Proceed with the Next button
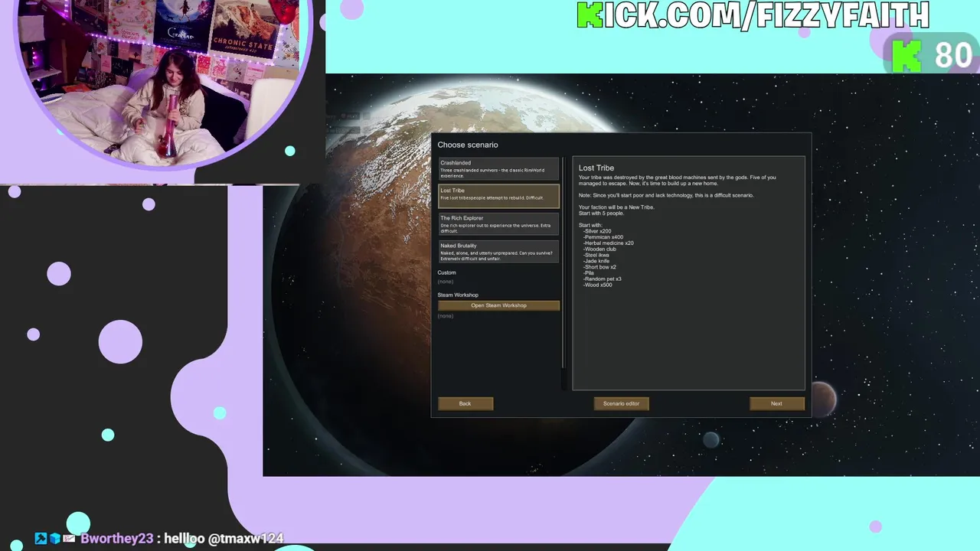Image resolution: width=980 pixels, height=551 pixels. (776, 403)
